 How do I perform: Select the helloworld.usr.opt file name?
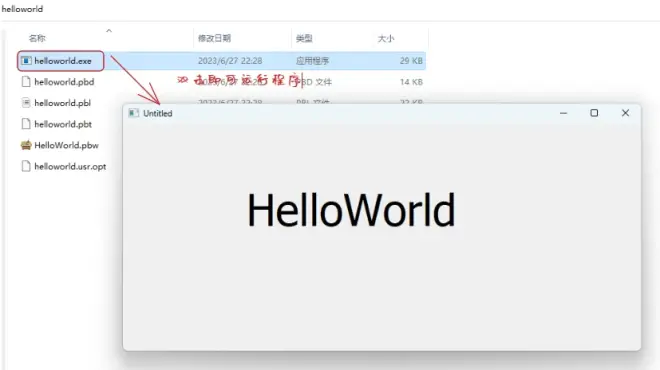point(70,167)
